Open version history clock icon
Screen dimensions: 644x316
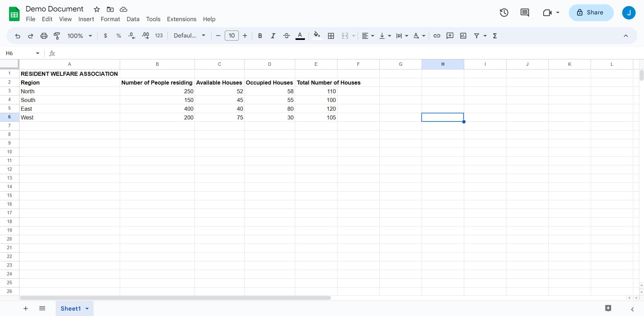[504, 13]
